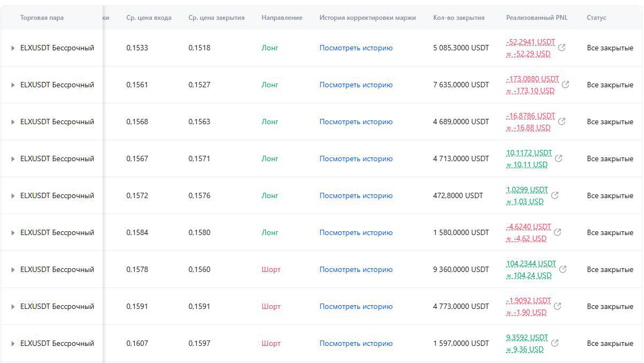
Task: Share the 9,3592 USDT realized PNL
Action: [555, 343]
